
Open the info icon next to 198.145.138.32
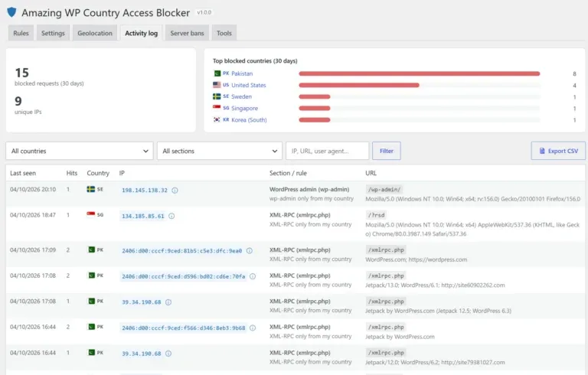point(175,190)
